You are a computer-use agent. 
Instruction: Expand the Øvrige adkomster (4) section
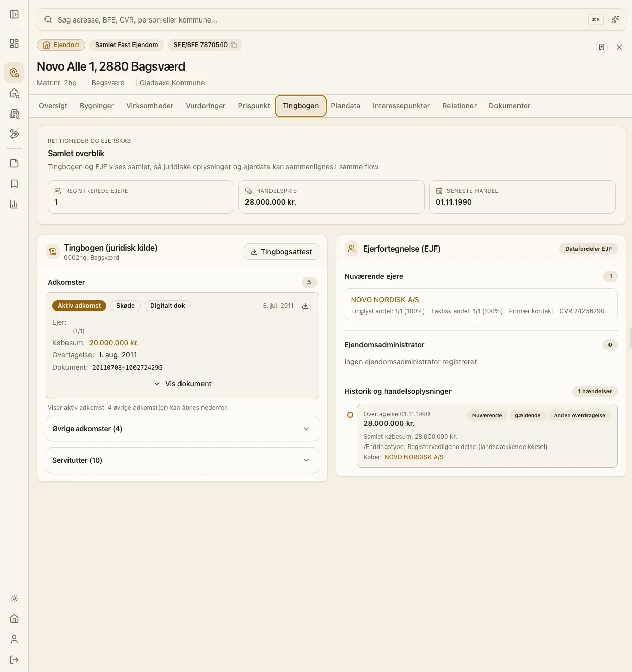pyautogui.click(x=182, y=429)
